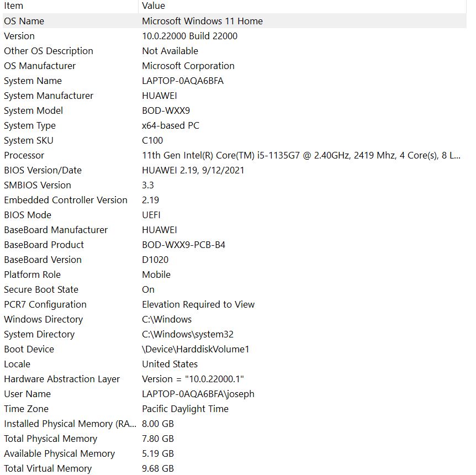Click System Name value LAPTOP-0AQA6BFA
The image size is (476, 475).
coord(183,81)
